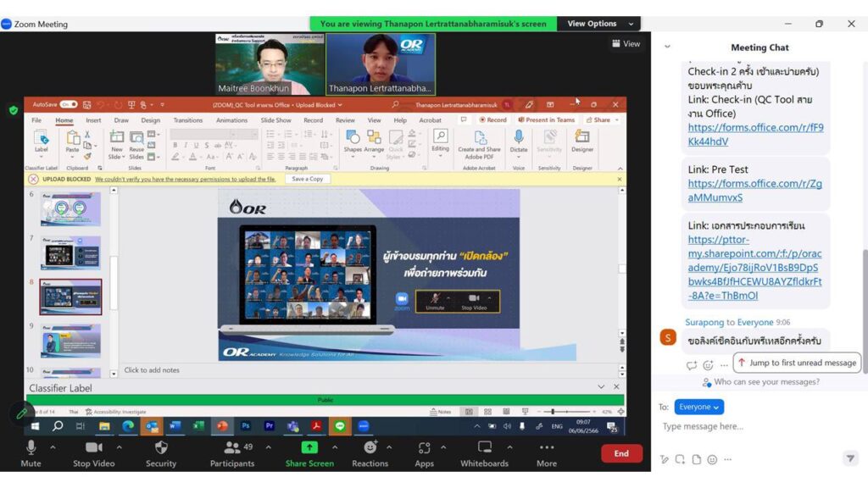Screen dimensions: 868x488
Task: Click the green annotation pencil icon
Action: [21, 413]
